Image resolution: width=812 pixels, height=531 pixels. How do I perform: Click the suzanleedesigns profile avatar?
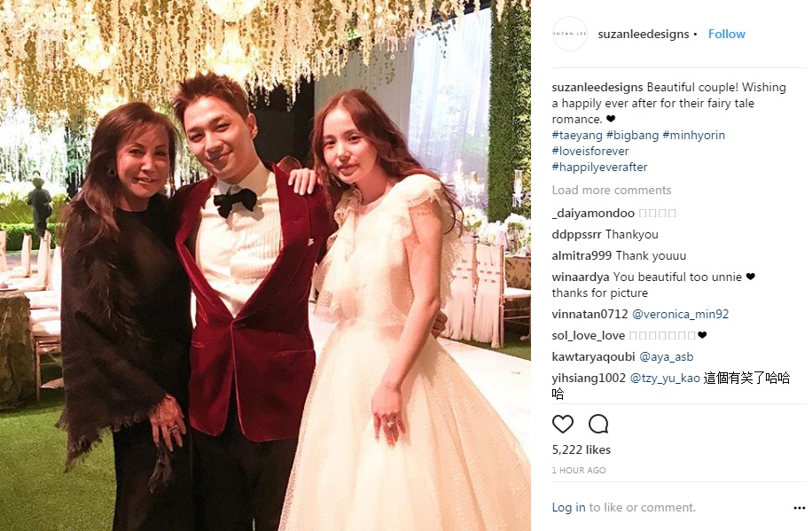point(570,34)
